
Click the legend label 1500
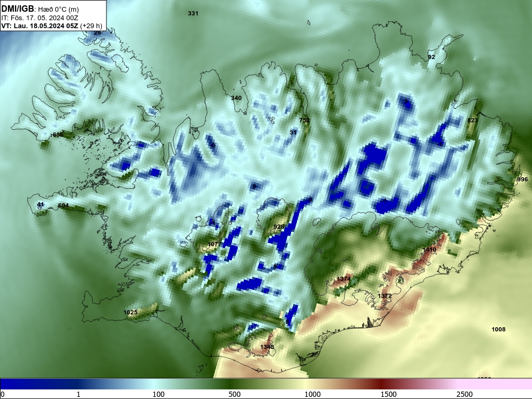[388, 394]
